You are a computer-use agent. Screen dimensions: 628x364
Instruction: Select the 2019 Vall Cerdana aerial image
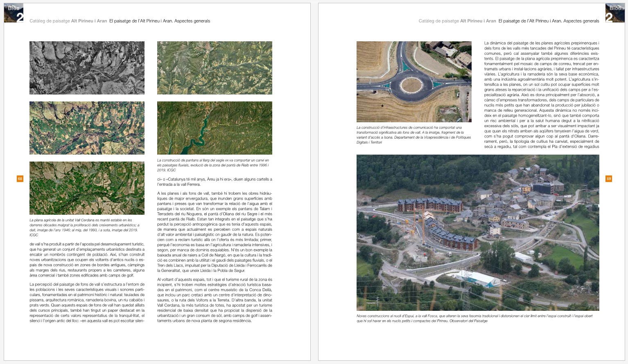point(87,188)
